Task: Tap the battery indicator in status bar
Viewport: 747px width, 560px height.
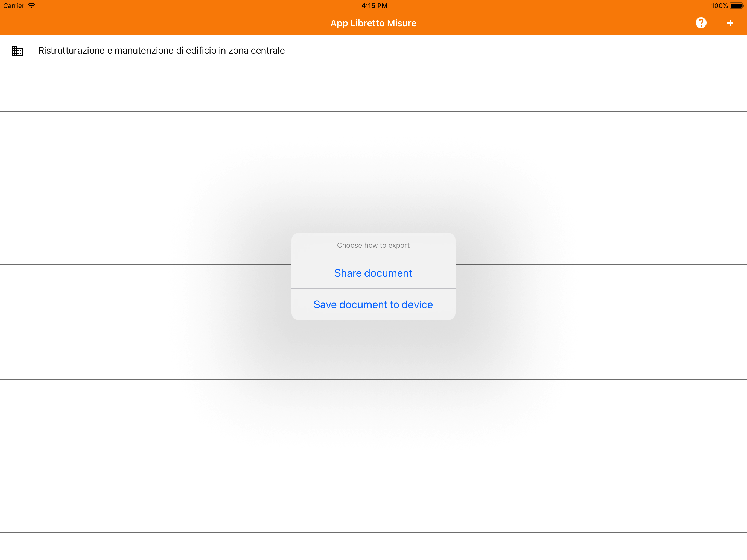Action: click(737, 6)
